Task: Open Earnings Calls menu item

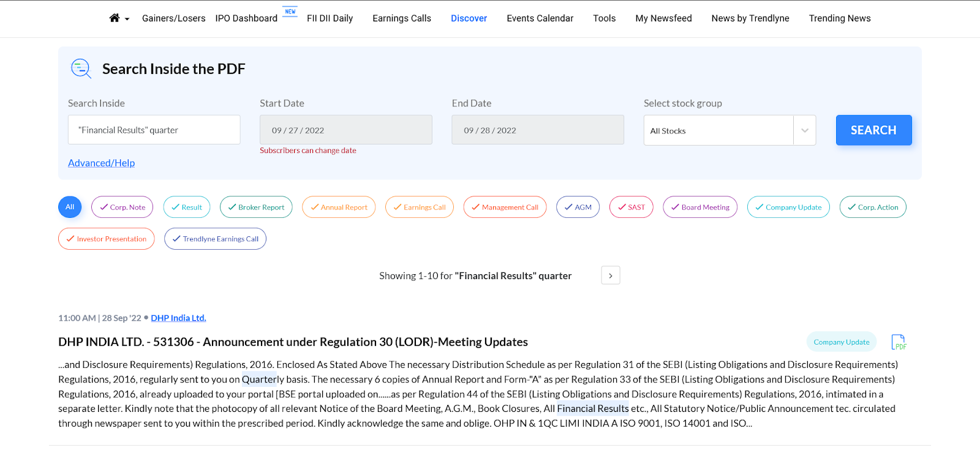Action: click(x=402, y=18)
